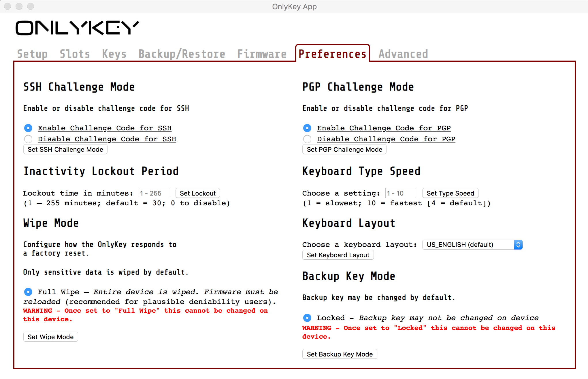
Task: Click the Set SSH Challenge Mode button
Action: (x=65, y=149)
